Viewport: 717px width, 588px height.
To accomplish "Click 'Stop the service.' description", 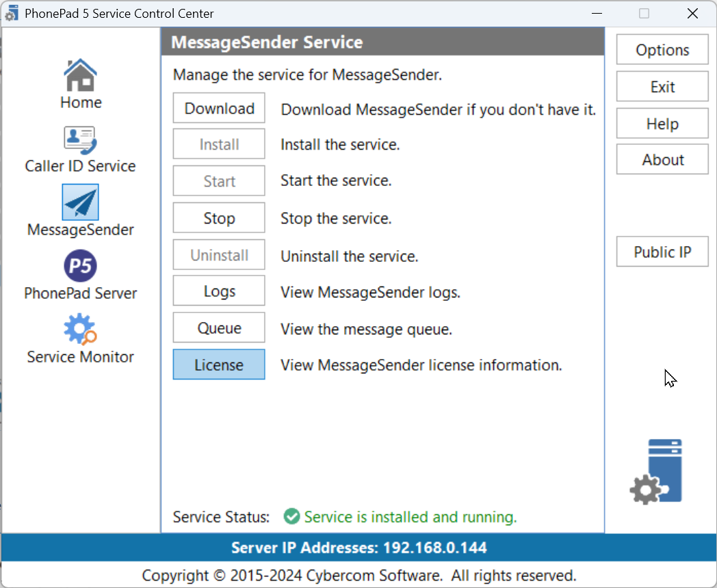I will coord(336,218).
